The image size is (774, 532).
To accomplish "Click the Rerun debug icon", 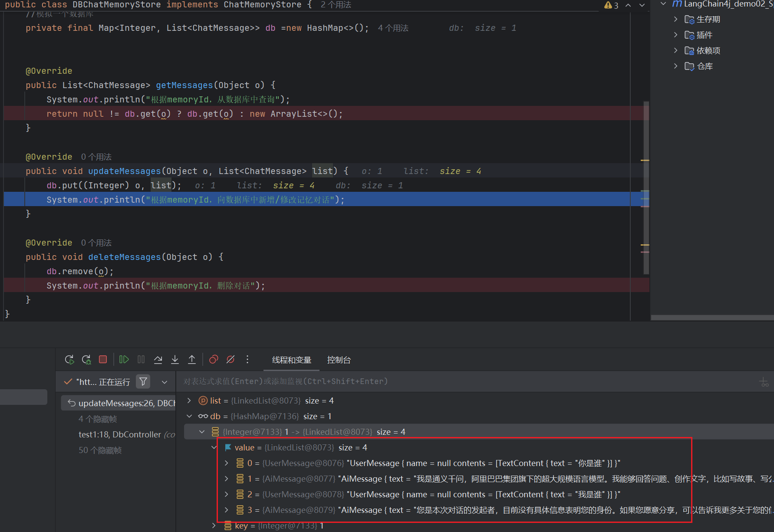I will coord(69,360).
